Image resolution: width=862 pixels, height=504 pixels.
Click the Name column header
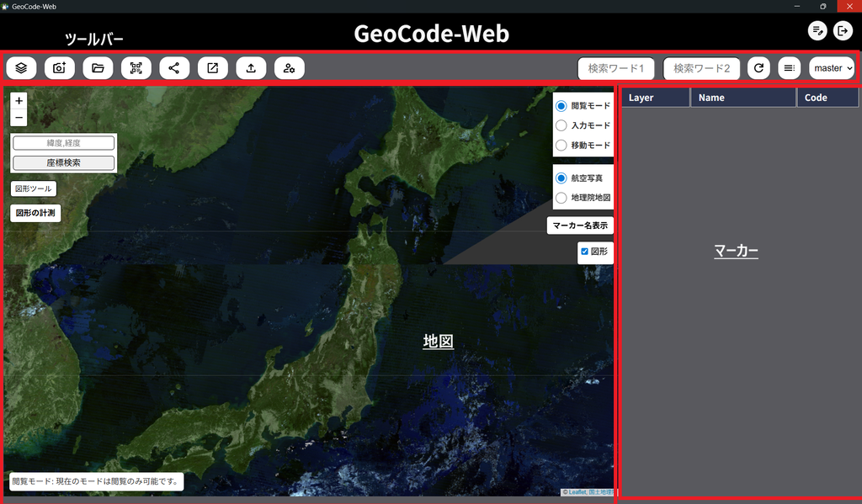(x=744, y=98)
